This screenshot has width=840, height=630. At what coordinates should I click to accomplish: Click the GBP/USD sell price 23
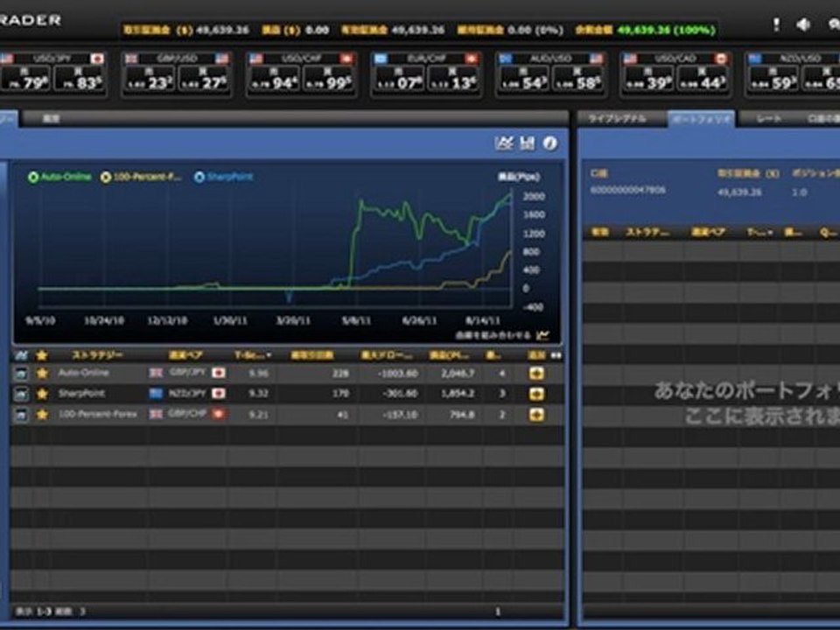[x=150, y=80]
